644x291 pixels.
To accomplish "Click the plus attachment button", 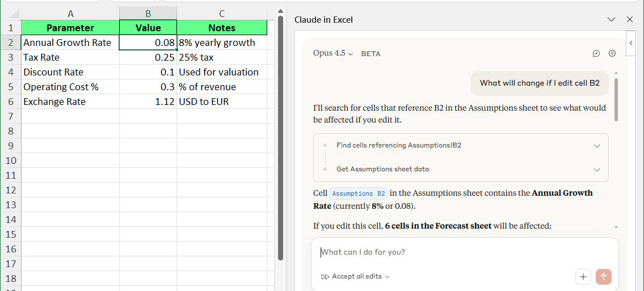I will pyautogui.click(x=583, y=277).
